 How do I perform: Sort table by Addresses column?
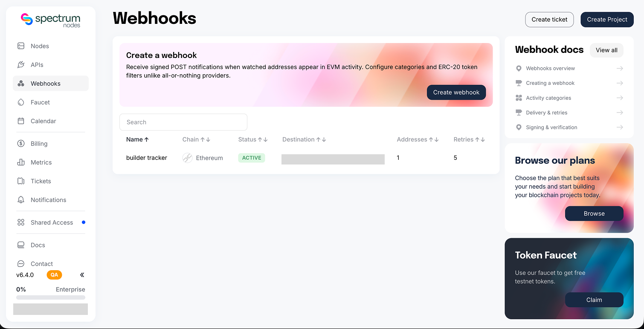(418, 139)
